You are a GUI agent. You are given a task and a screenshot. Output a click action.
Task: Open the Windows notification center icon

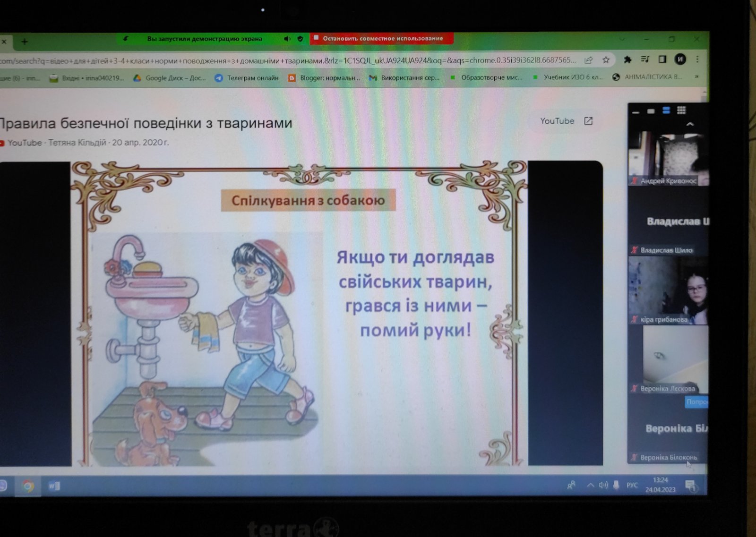click(x=691, y=486)
